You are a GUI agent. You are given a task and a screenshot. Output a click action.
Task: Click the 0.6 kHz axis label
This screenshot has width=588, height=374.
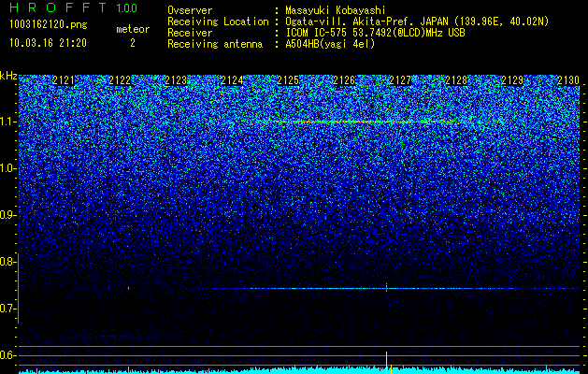point(8,355)
